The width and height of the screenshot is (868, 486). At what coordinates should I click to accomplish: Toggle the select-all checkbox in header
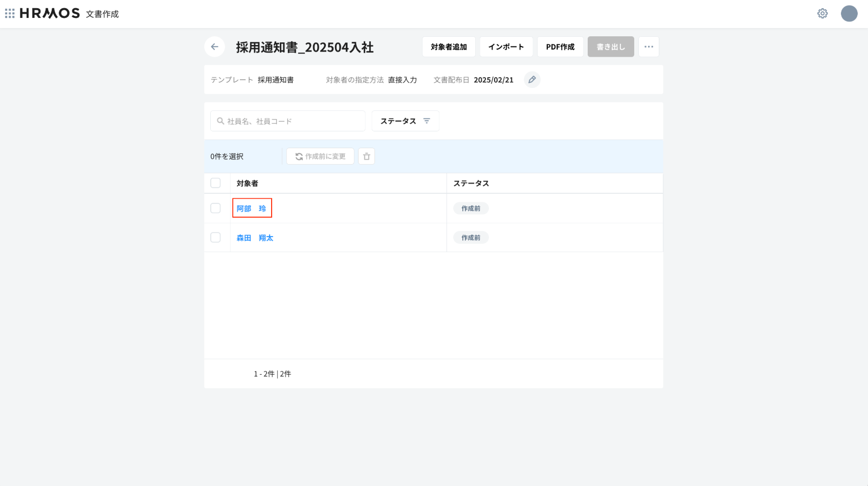click(x=215, y=183)
